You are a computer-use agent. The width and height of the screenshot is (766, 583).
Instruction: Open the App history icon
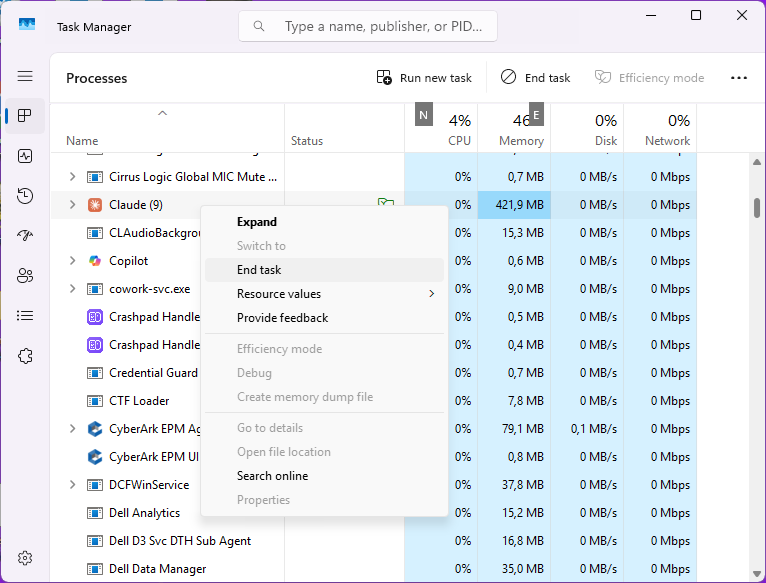(x=25, y=196)
